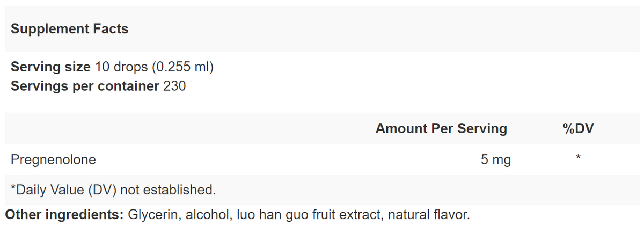Image resolution: width=644 pixels, height=232 pixels.
Task: Click the word Glycerin
Action: click(153, 215)
